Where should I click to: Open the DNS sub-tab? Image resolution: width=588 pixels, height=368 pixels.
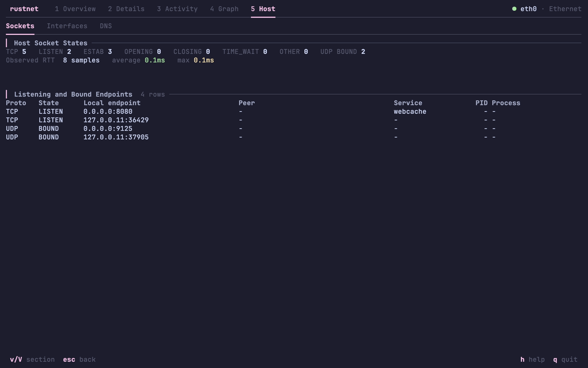[x=106, y=26]
